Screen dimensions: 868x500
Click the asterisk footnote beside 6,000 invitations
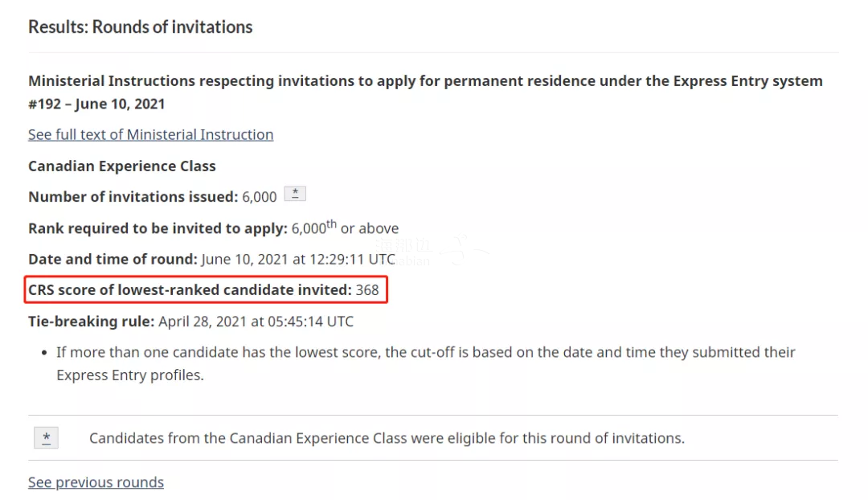click(295, 194)
